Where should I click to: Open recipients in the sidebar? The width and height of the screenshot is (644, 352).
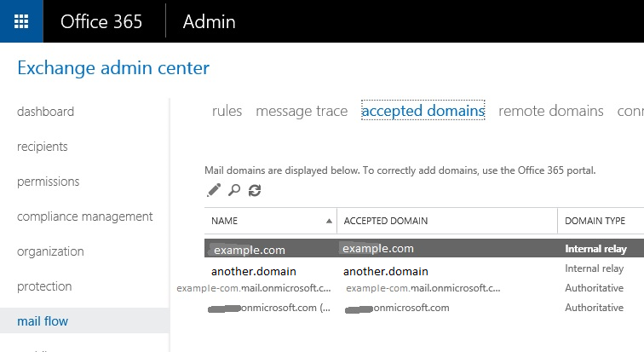[43, 147]
